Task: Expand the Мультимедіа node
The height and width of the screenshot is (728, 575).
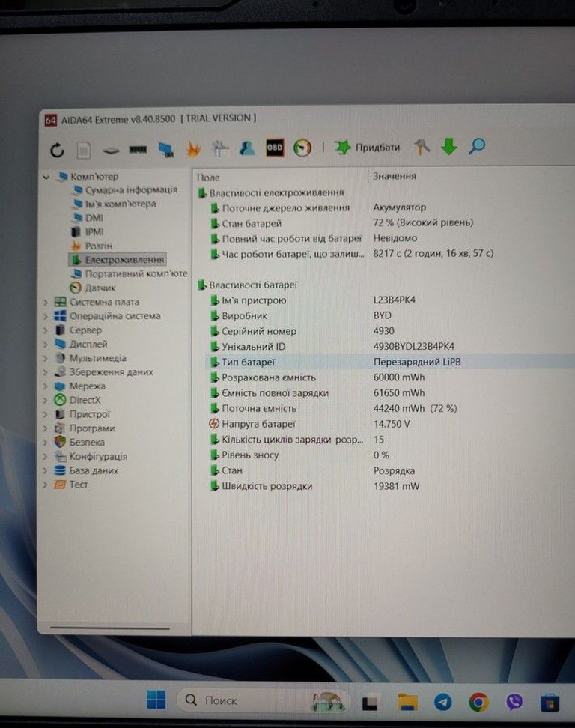Action: (46, 359)
